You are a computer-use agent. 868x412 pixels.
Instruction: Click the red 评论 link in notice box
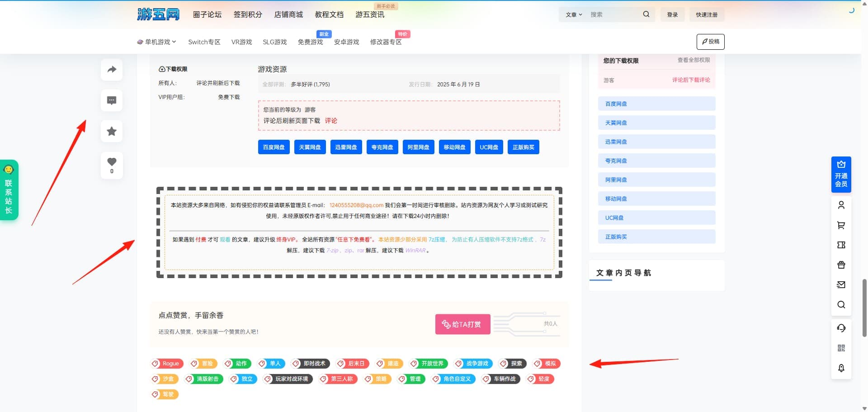coord(331,121)
